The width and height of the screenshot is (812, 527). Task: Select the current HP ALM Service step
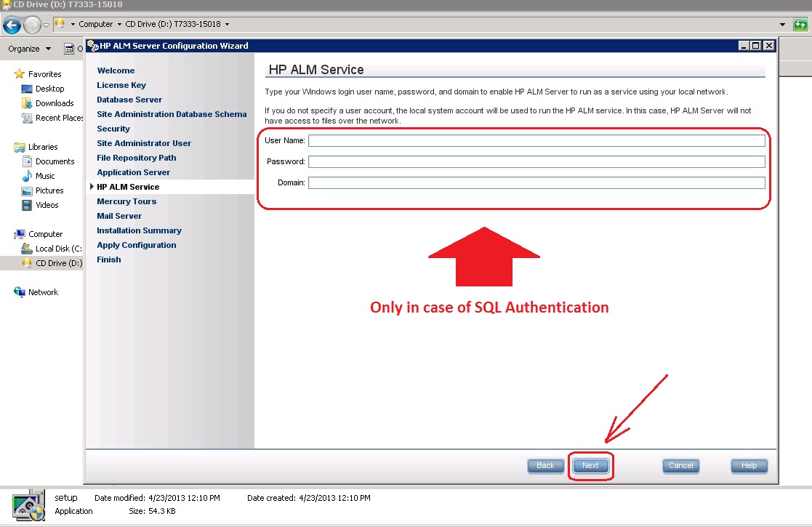coord(128,186)
